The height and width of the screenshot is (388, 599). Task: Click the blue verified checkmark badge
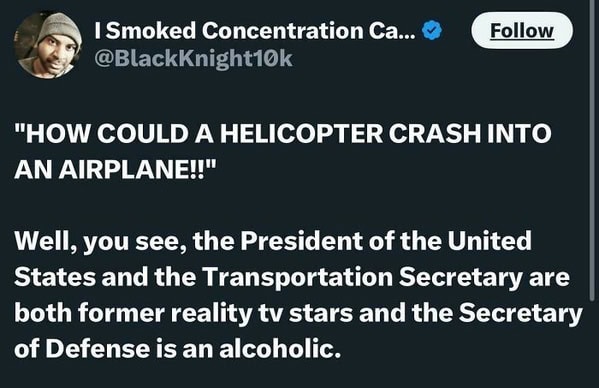pyautogui.click(x=432, y=31)
